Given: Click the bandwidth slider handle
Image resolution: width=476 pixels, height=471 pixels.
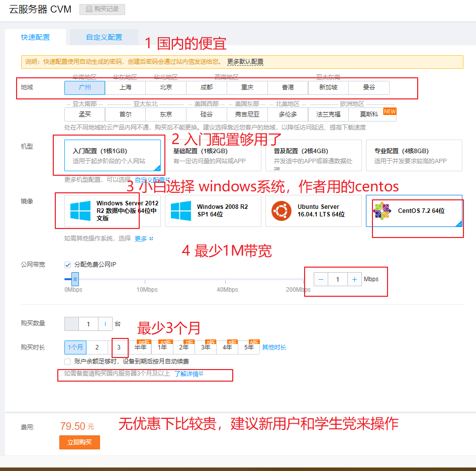Looking at the screenshot, I should coord(75,279).
